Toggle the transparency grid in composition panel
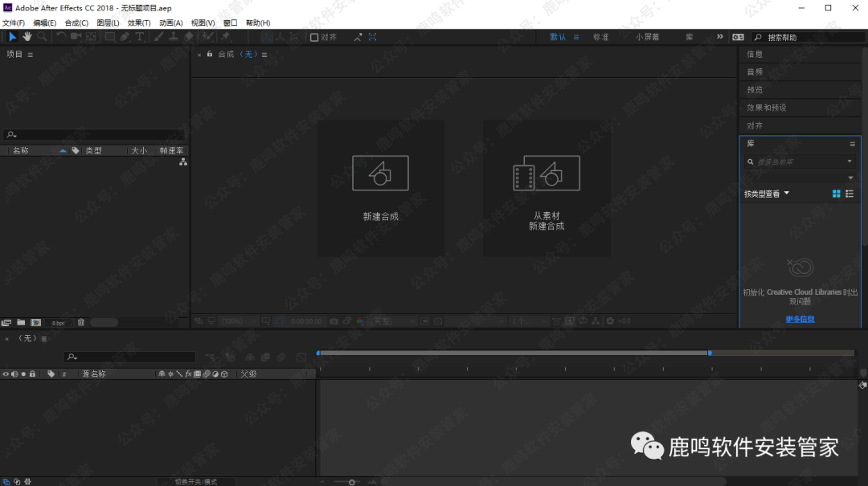This screenshot has width=868, height=486. point(438,321)
